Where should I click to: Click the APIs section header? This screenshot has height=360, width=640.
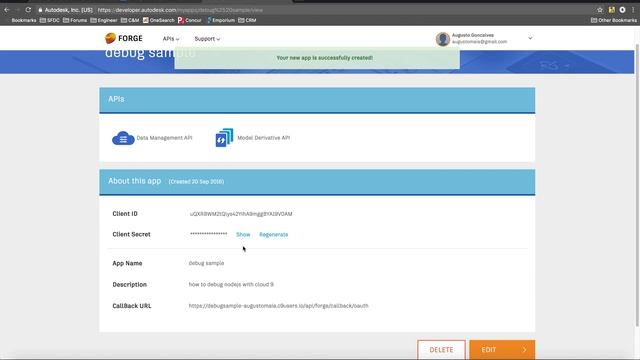click(317, 100)
